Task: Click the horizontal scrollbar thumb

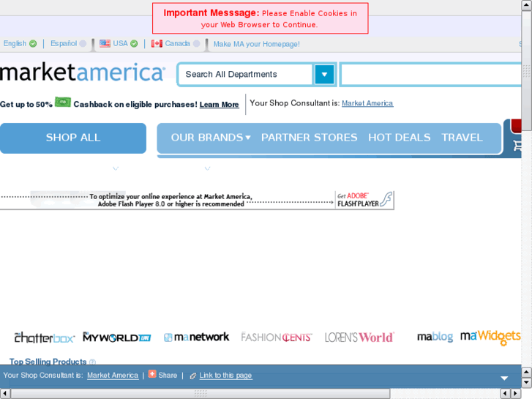Action: (201, 394)
